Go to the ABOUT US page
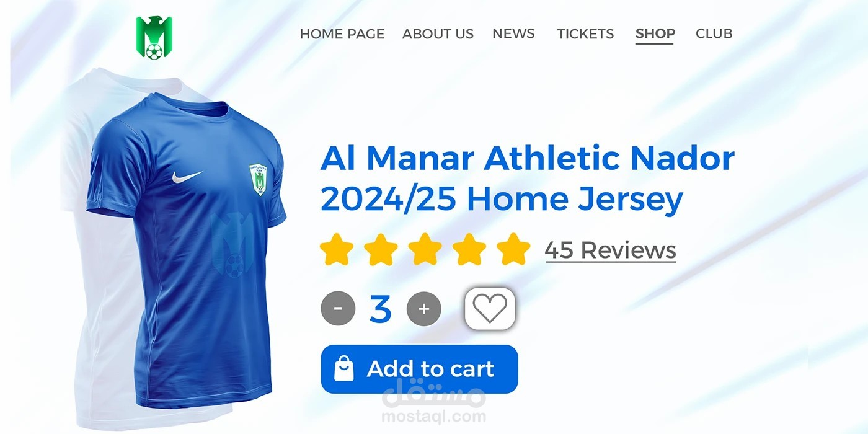The height and width of the screenshot is (434, 868). coord(438,33)
